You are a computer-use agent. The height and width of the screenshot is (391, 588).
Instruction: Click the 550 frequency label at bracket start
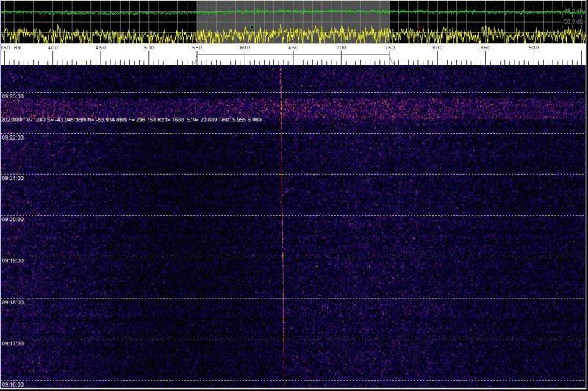click(x=197, y=48)
